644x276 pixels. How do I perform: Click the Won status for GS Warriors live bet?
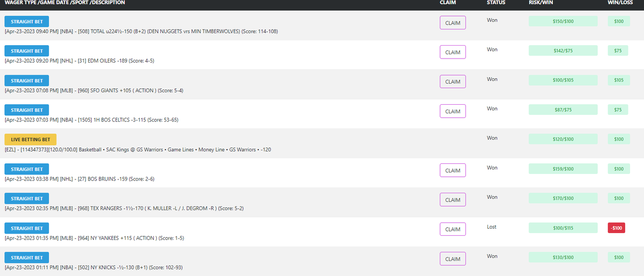point(492,138)
